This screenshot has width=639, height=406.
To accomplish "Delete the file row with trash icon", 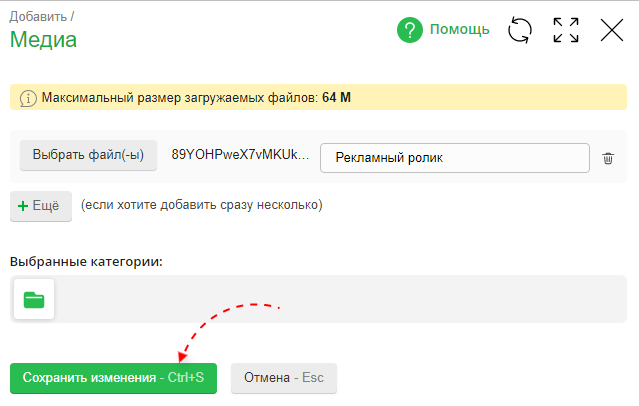I will (x=608, y=158).
